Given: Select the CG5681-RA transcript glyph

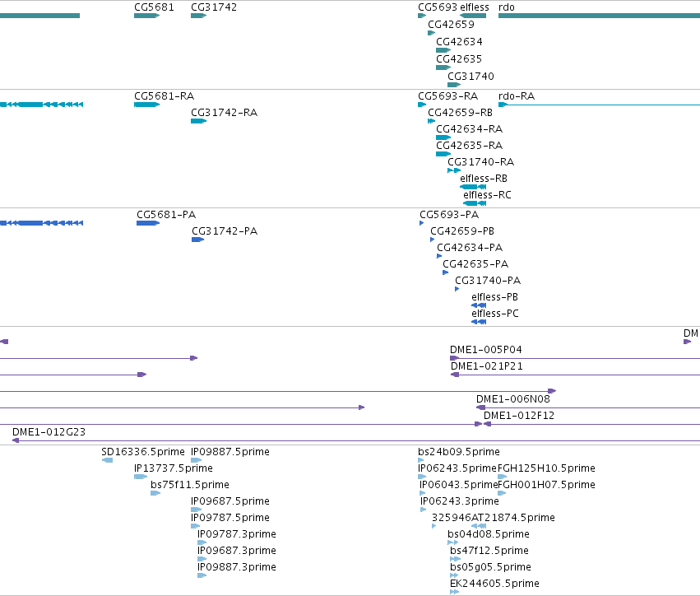Looking at the screenshot, I should (x=147, y=105).
